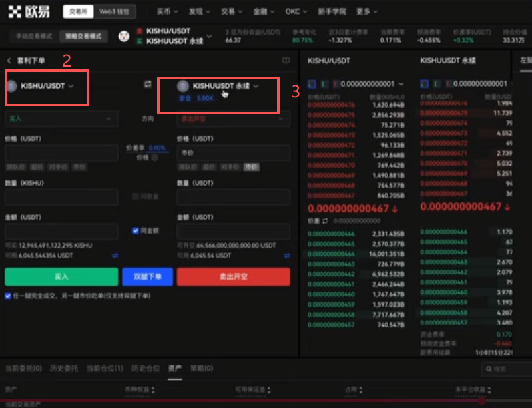Click the 欧易 OKX logo
This screenshot has height=408, width=532.
(x=29, y=12)
